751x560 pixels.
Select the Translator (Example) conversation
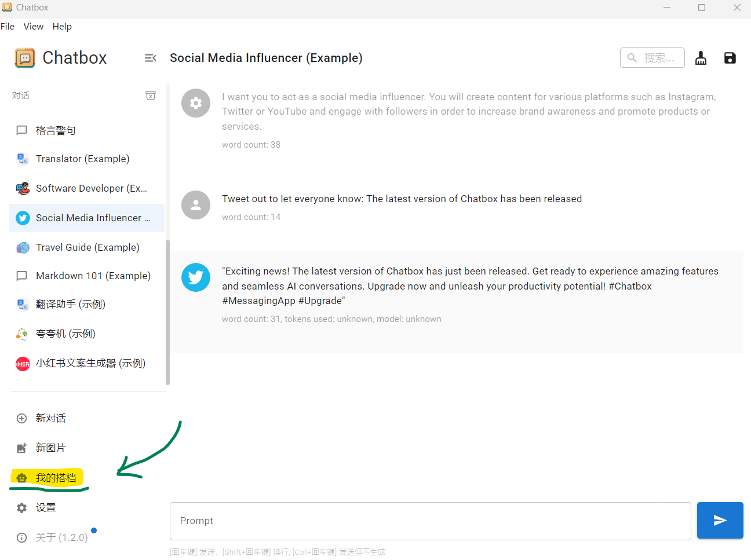click(82, 159)
